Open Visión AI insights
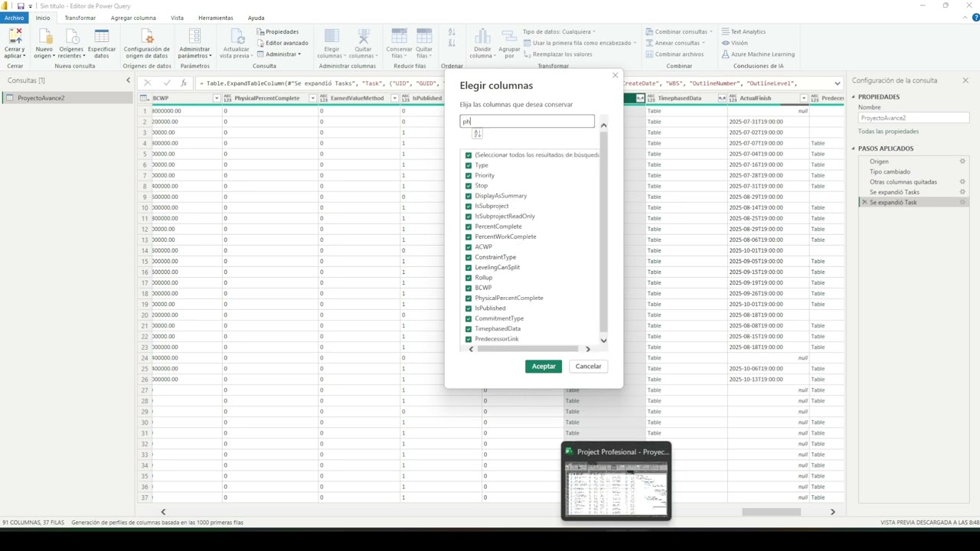 coord(734,43)
